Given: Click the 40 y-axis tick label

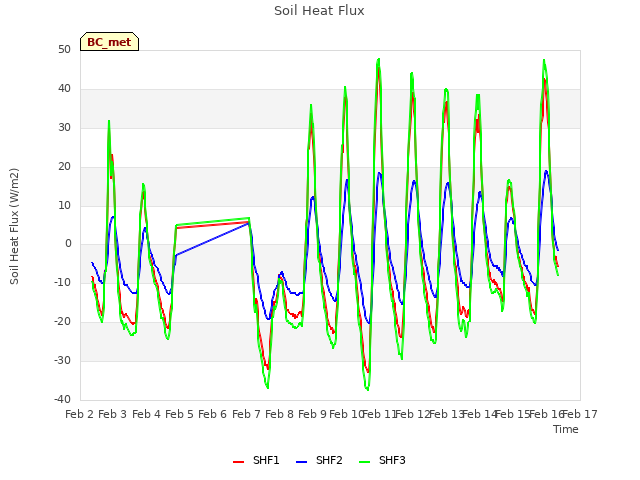Looking at the screenshot, I should [64, 89].
